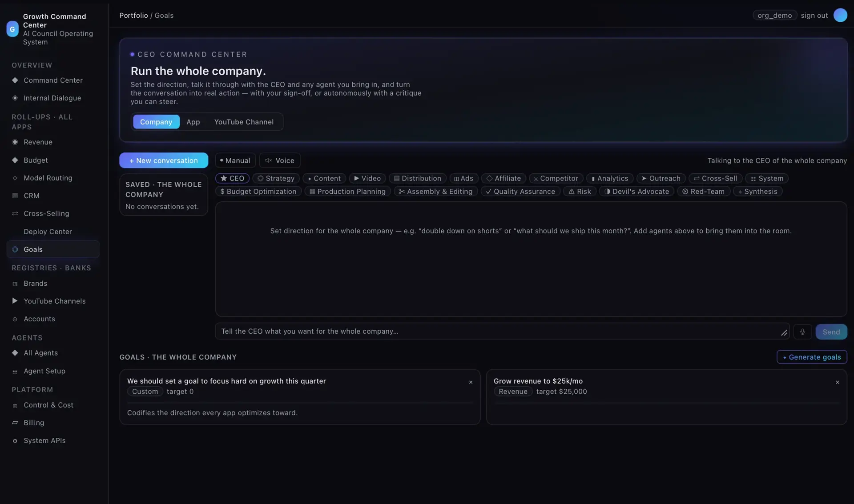Viewport: 854px width, 504px height.
Task: Click the Send button
Action: coord(831,332)
